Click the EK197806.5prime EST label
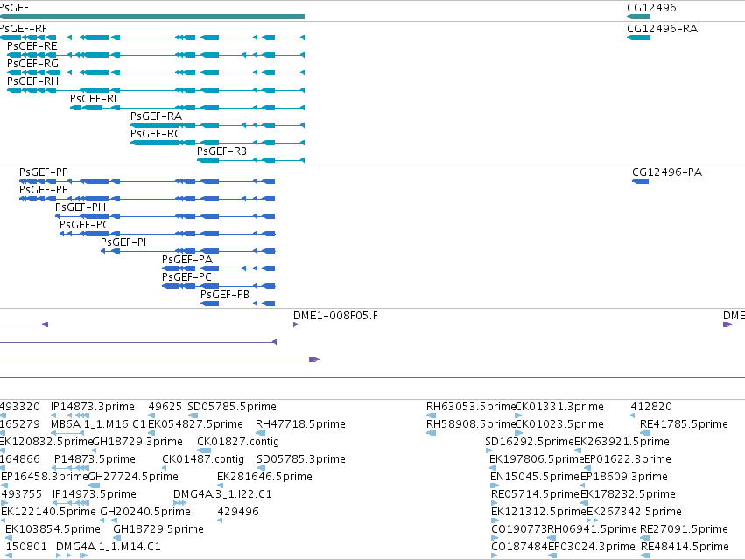 537,459
